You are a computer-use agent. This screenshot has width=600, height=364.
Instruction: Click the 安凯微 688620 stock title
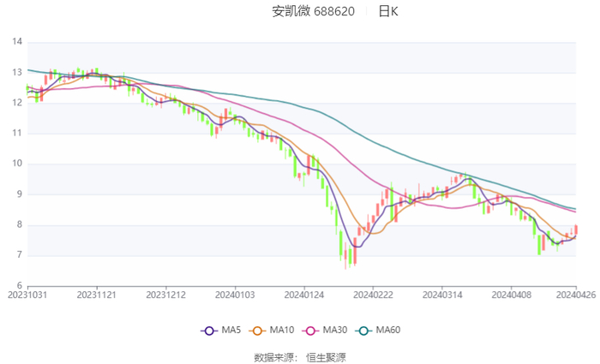pos(314,11)
